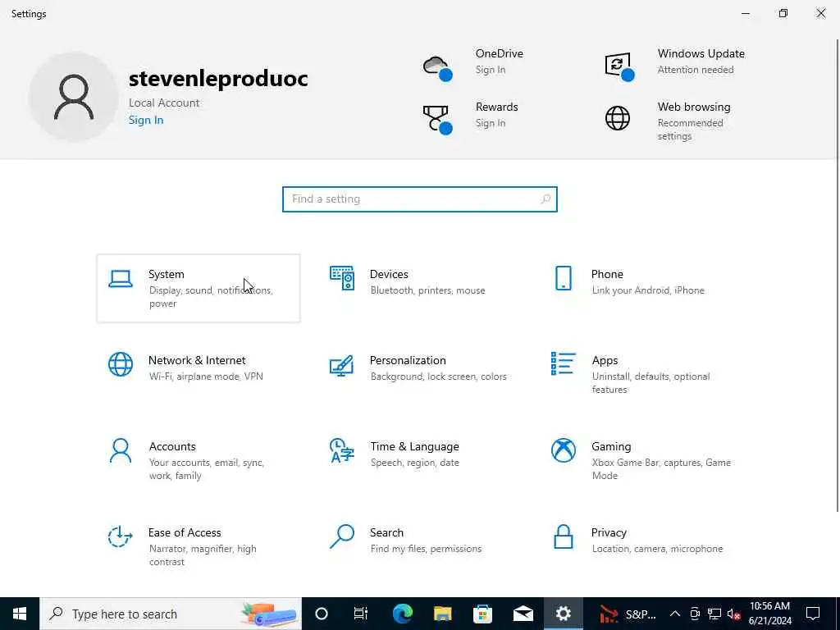Screen dimensions: 840x630
Task: Open Microsoft Store from taskbar
Action: 482,614
